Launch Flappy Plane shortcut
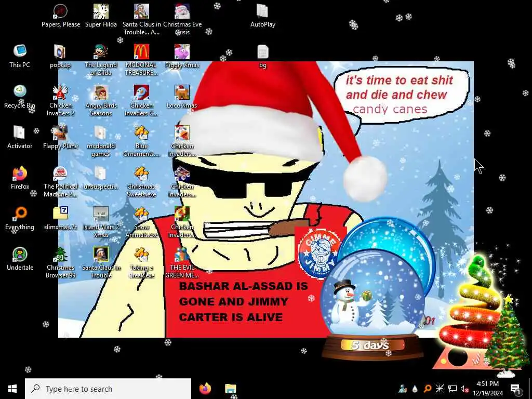The height and width of the screenshot is (399, 532). click(x=60, y=137)
